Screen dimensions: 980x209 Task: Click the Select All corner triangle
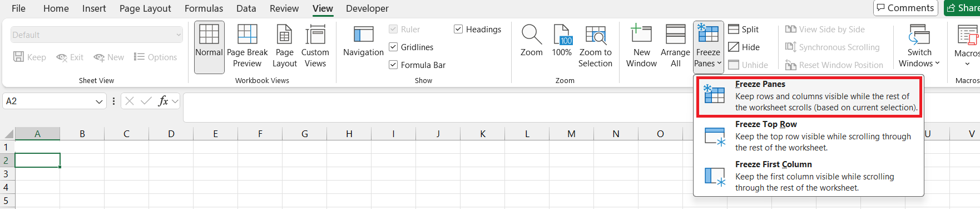click(x=8, y=134)
